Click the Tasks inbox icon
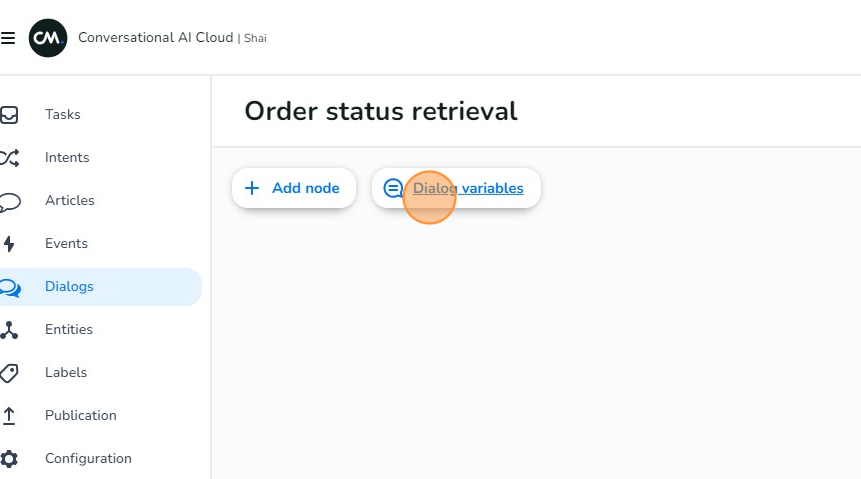 click(x=9, y=115)
